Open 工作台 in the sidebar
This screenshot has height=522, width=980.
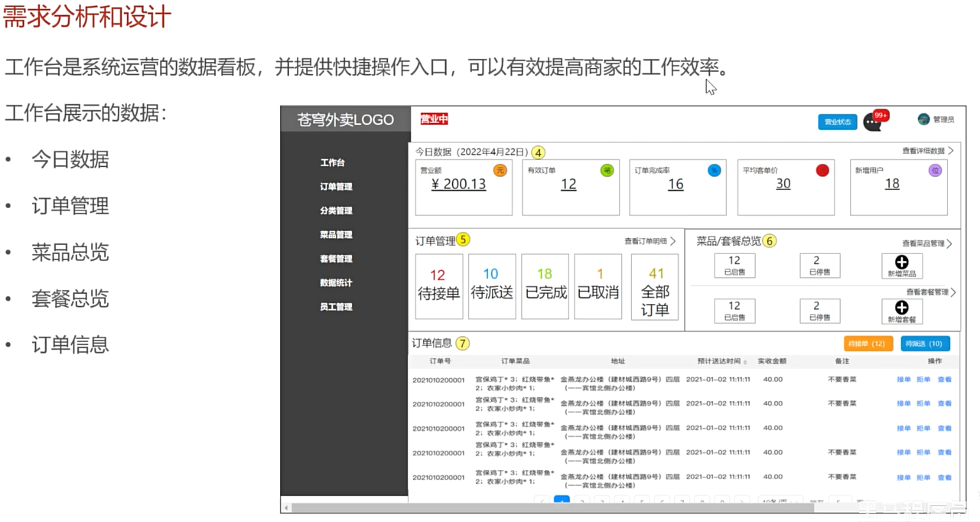click(x=333, y=162)
